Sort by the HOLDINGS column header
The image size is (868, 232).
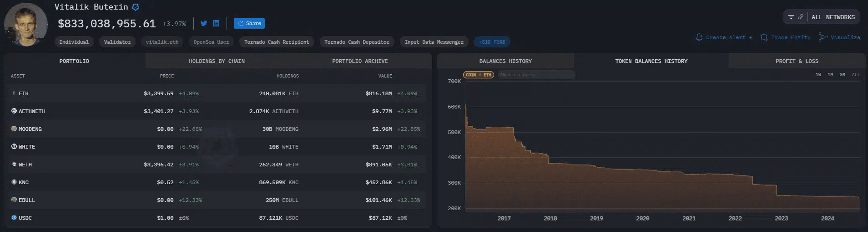pyautogui.click(x=288, y=76)
